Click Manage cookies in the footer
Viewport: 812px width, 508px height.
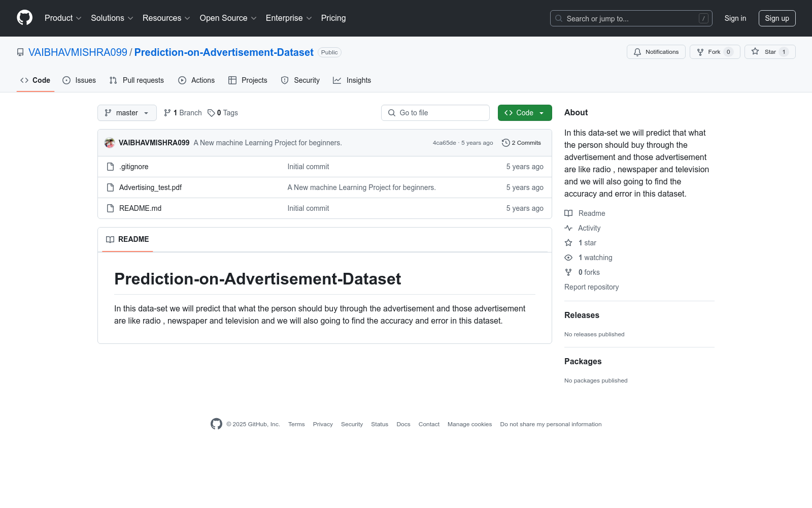[469, 424]
